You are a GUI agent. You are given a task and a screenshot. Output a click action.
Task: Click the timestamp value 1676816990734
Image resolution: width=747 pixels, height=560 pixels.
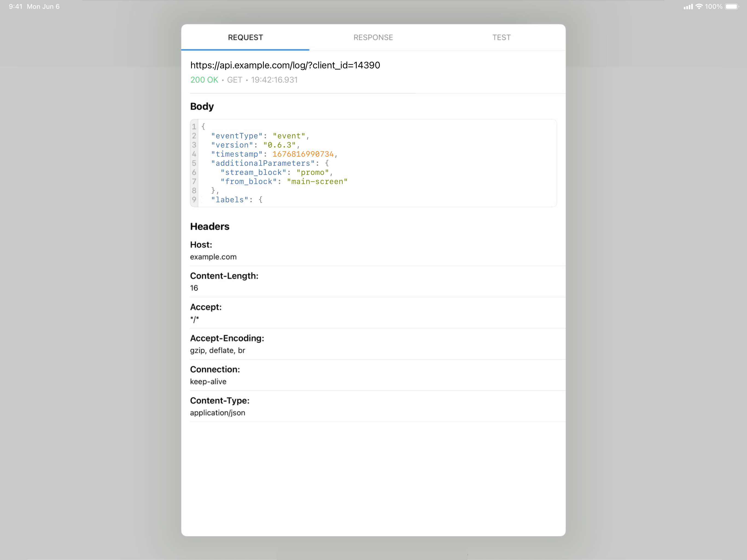click(303, 154)
